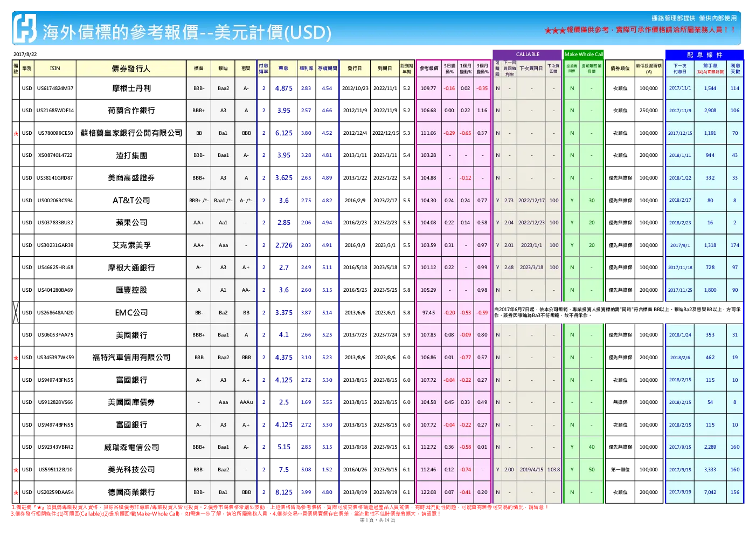Click ISIN XS0874014722
The image size is (756, 535).
coord(55,155)
